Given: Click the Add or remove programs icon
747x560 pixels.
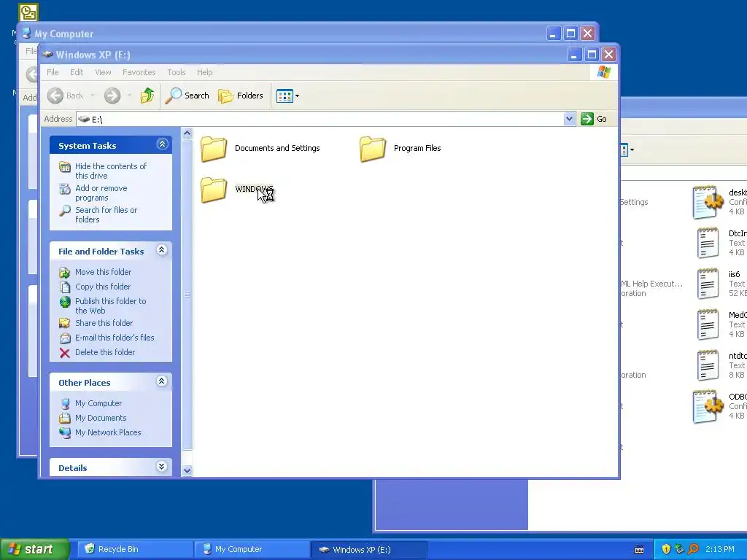Looking at the screenshot, I should 65,189.
